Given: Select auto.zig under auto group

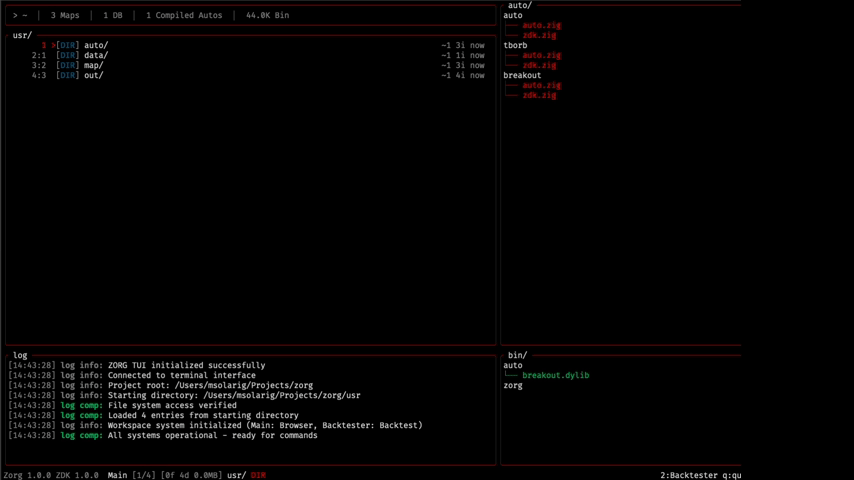Looking at the screenshot, I should 541,25.
